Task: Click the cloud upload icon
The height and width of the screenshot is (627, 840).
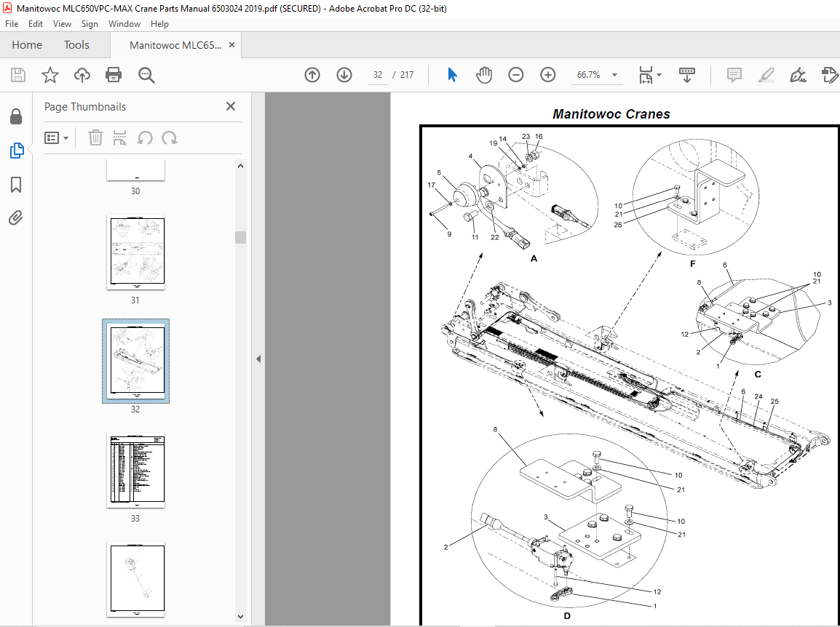Action: pyautogui.click(x=82, y=75)
